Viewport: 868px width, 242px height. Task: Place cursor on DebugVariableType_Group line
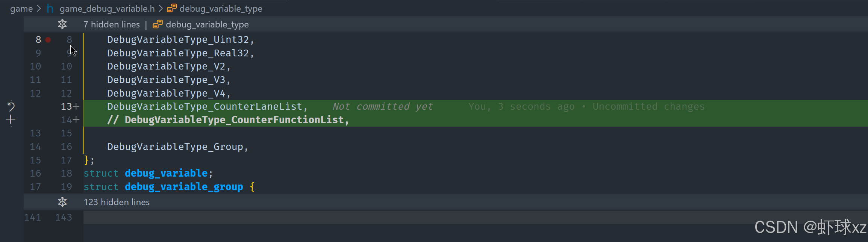178,147
